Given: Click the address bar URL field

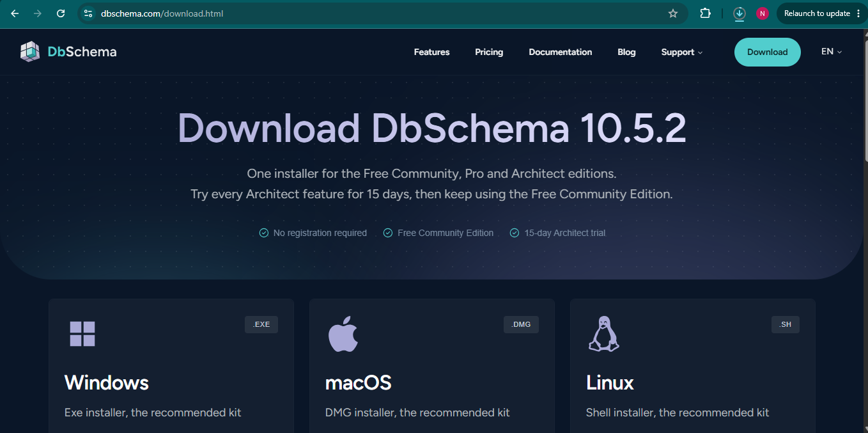Looking at the screenshot, I should [x=377, y=13].
